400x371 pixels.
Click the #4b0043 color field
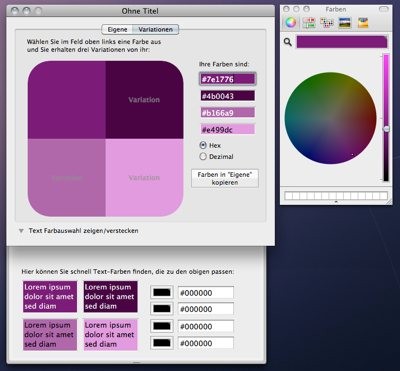pyautogui.click(x=228, y=96)
